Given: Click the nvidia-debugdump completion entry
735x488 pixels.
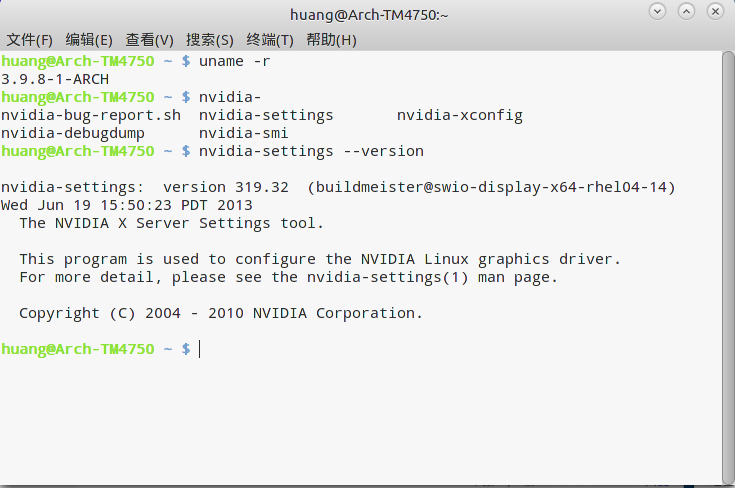Looking at the screenshot, I should [73, 133].
